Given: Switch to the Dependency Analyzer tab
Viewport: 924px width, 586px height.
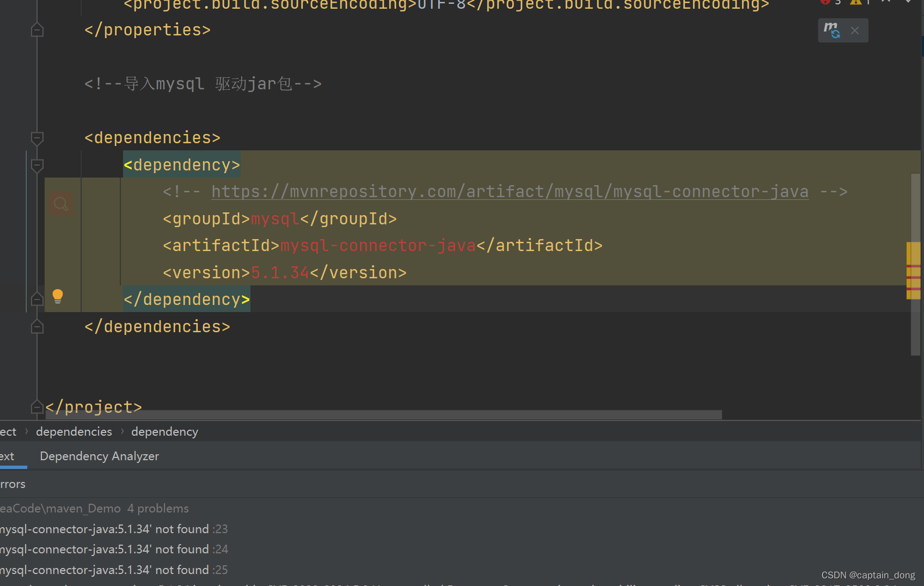Looking at the screenshot, I should [99, 456].
